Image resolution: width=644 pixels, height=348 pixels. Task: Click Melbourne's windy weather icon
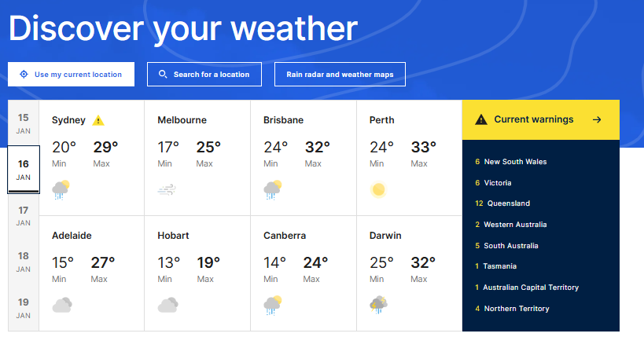coord(167,189)
